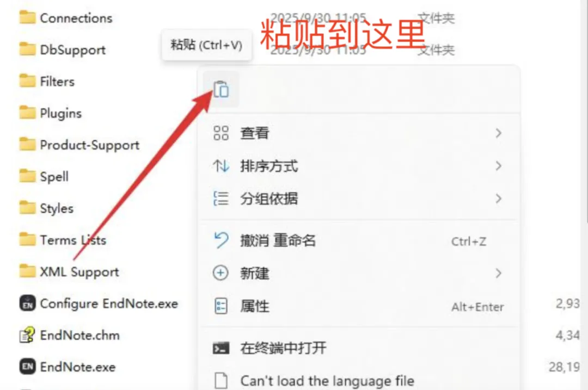The image size is (588, 390).
Task: Select the Configure EndNote.exe file
Action: (99, 304)
